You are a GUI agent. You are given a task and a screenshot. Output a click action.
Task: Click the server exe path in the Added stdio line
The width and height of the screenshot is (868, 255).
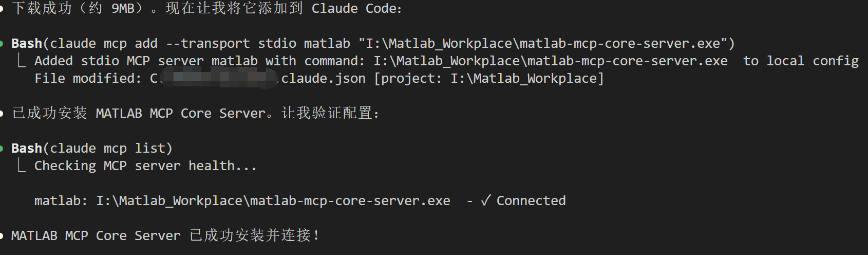tap(550, 61)
